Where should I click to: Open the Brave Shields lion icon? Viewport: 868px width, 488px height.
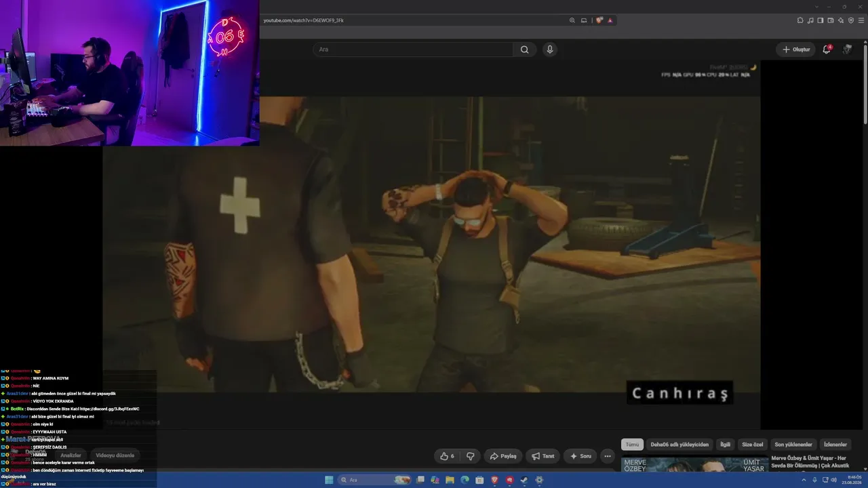tap(599, 20)
